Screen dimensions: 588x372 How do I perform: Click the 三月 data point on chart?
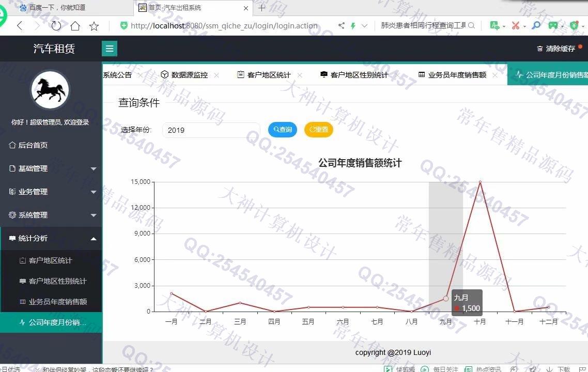point(240,303)
